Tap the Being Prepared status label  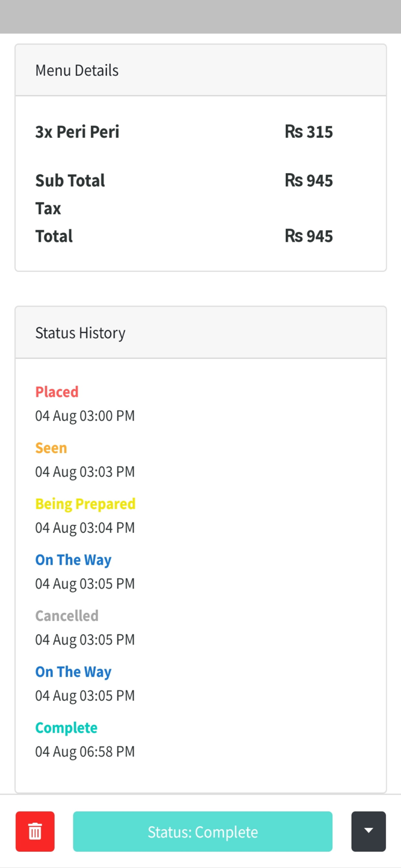pyautogui.click(x=85, y=504)
